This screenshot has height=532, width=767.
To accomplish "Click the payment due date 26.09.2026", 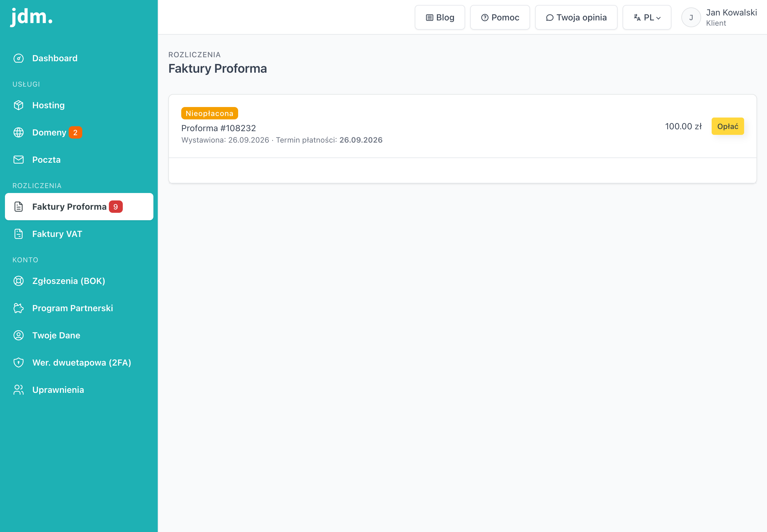I will tap(361, 140).
